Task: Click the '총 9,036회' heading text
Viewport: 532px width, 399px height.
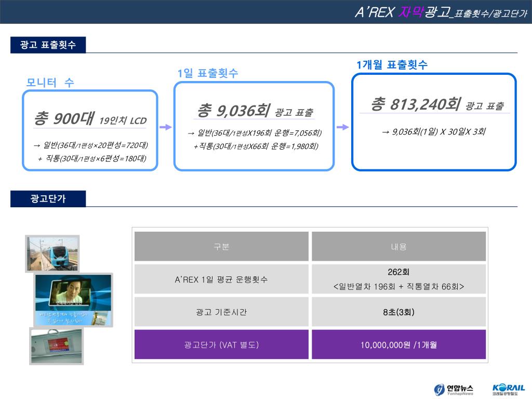Action: click(233, 110)
